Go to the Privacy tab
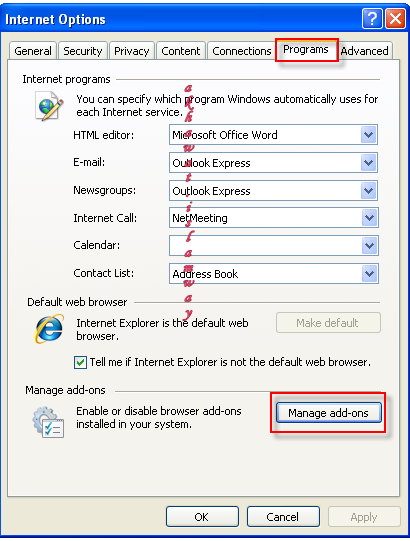Image resolution: width=410 pixels, height=541 pixels. [131, 51]
